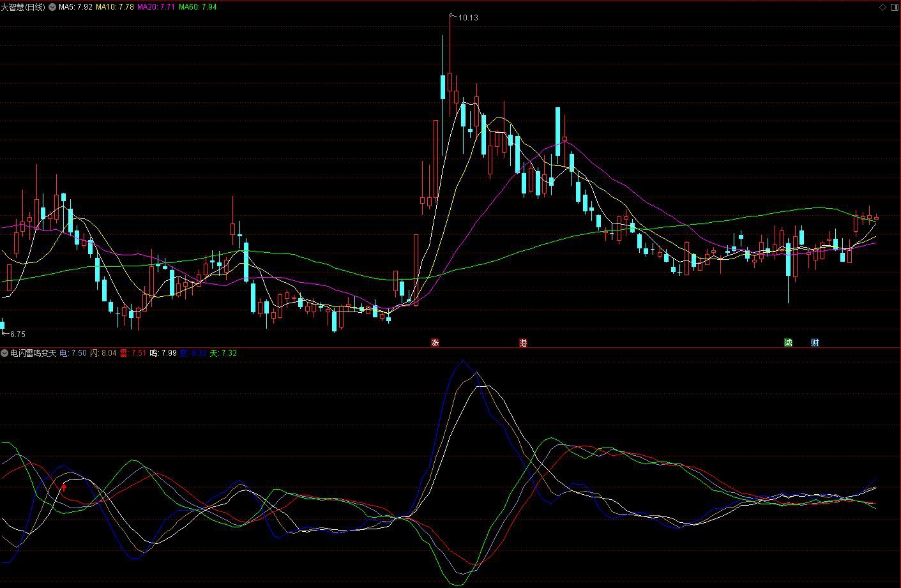Select the MA10: 7.78 label
The image size is (901, 588).
[115, 7]
